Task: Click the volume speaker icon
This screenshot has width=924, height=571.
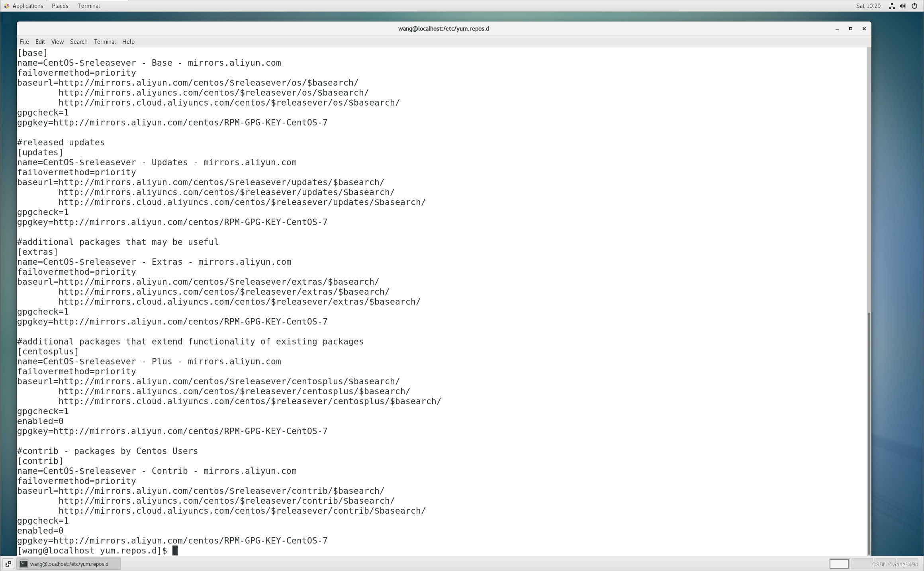Action: (x=903, y=6)
